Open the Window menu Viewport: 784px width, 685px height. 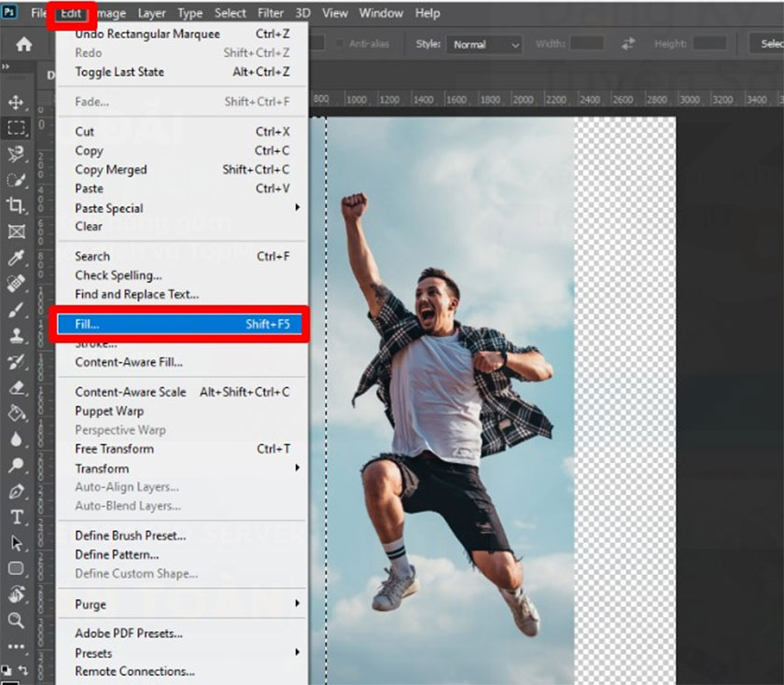381,13
